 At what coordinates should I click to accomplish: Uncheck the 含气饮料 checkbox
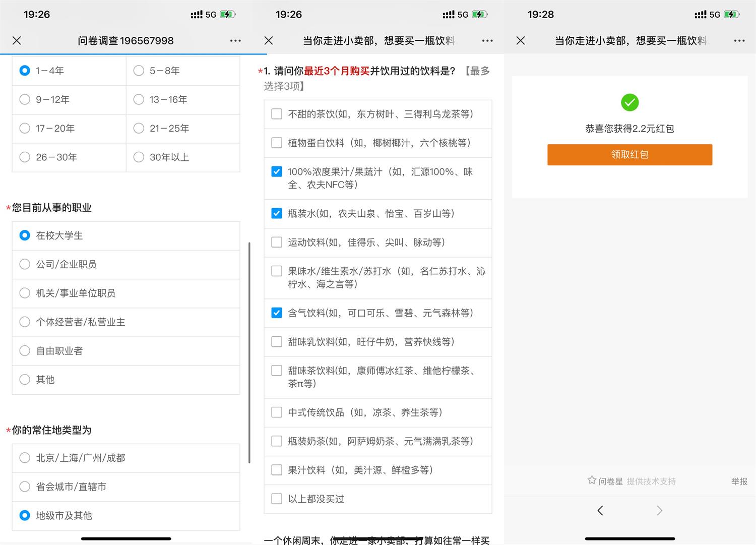point(276,313)
